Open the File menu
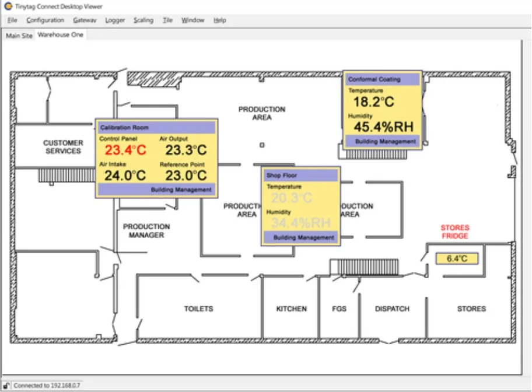 pos(11,20)
